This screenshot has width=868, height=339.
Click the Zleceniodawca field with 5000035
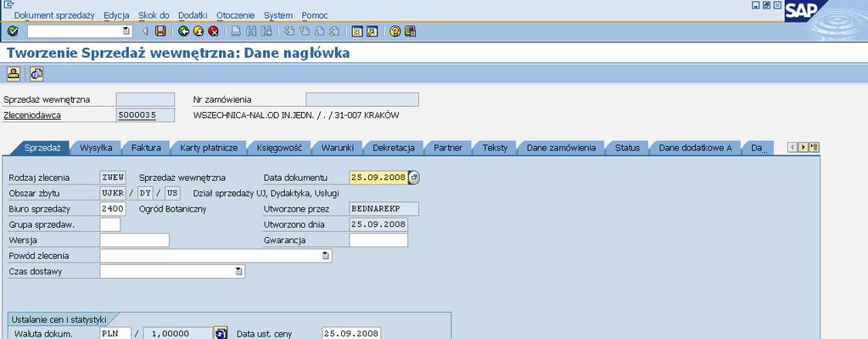(145, 116)
